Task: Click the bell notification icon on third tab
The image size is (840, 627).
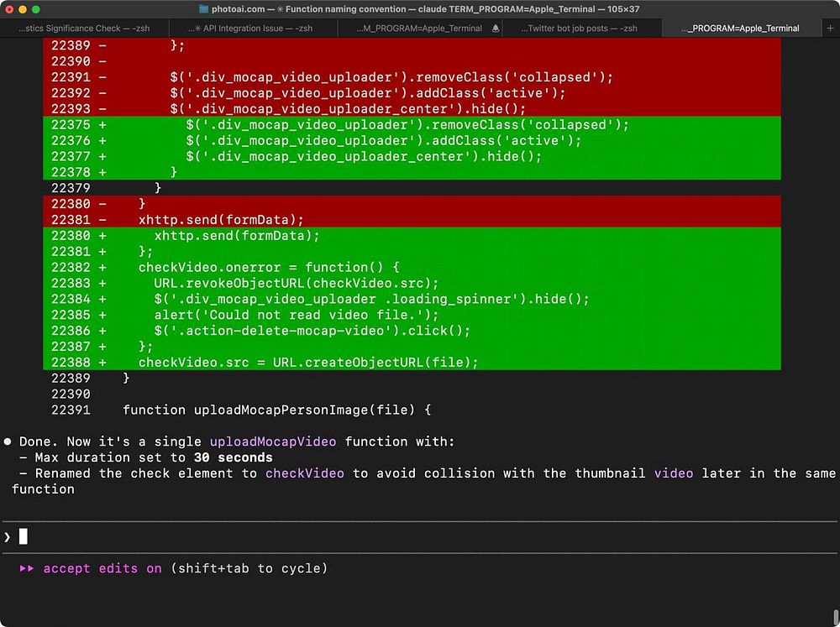Action: 496,29
